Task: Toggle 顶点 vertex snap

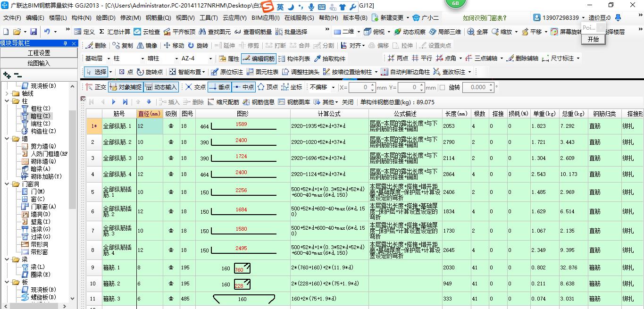Action: tap(268, 87)
